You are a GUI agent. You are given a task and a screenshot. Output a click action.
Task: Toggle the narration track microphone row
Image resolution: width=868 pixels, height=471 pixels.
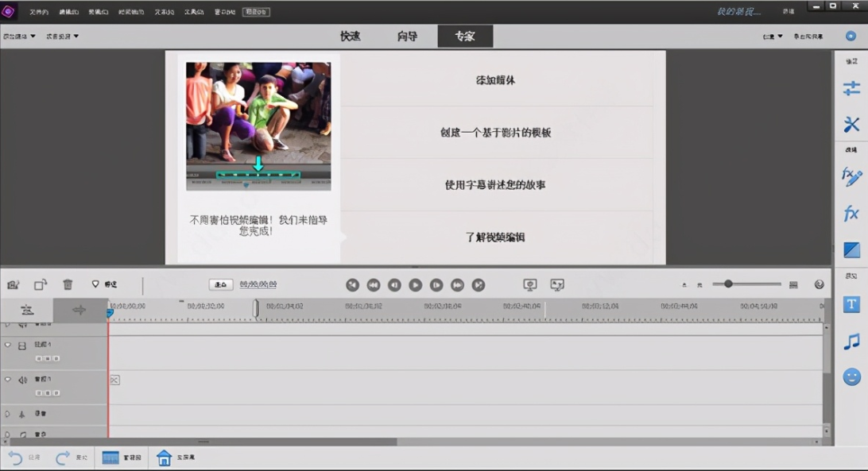pyautogui.click(x=22, y=414)
